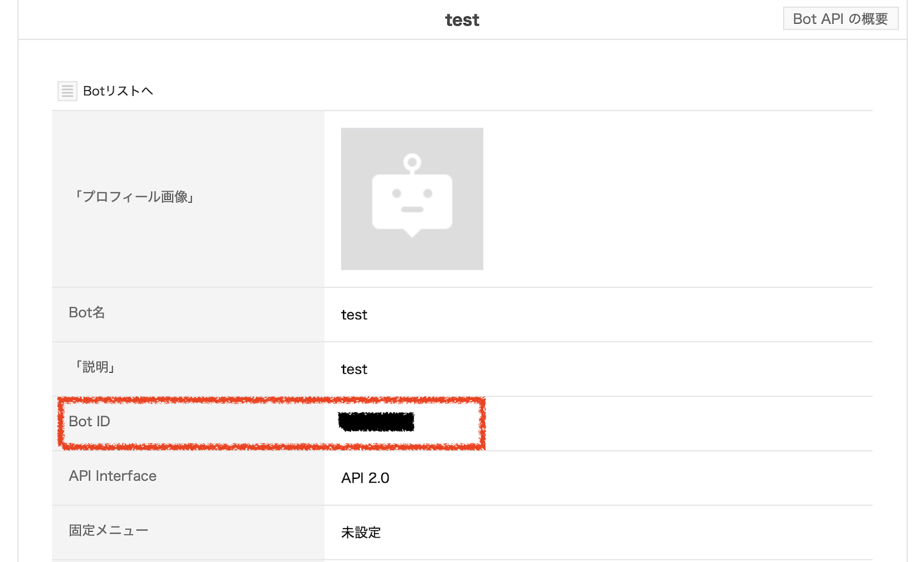Click the test value in Bot名 row
This screenshot has width=924, height=562.
[x=354, y=314]
